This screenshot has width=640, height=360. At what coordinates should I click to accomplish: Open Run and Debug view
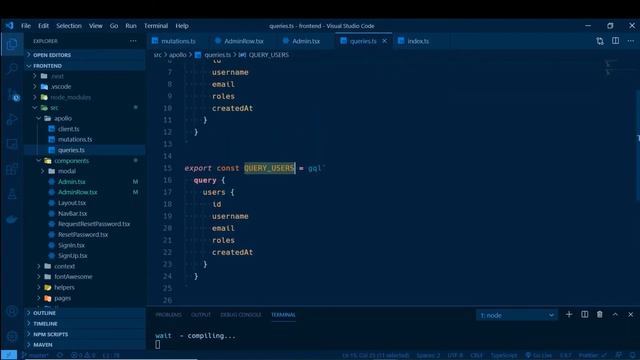pyautogui.click(x=12, y=120)
